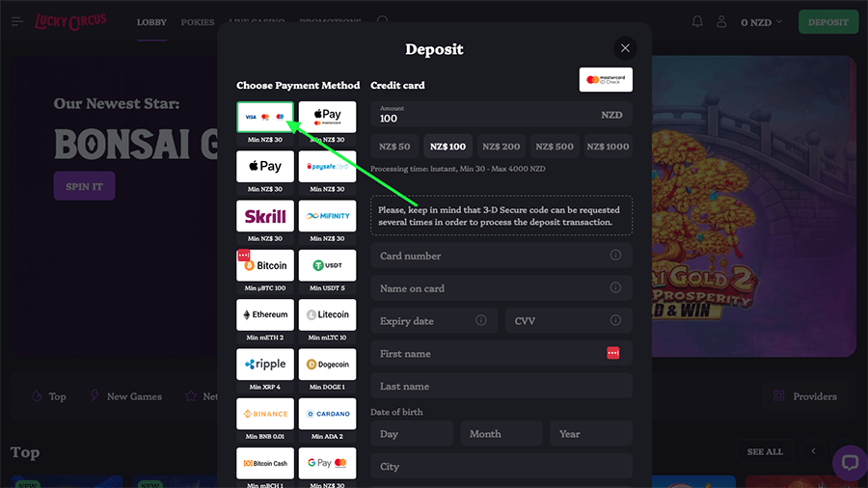Click the Expiry date field
The height and width of the screenshot is (488, 868).
coord(434,321)
